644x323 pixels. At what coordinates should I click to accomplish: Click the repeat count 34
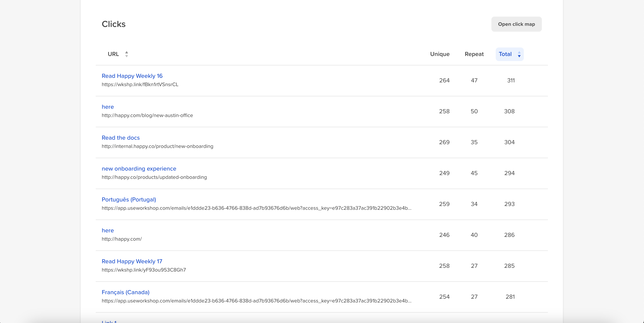coord(474,204)
